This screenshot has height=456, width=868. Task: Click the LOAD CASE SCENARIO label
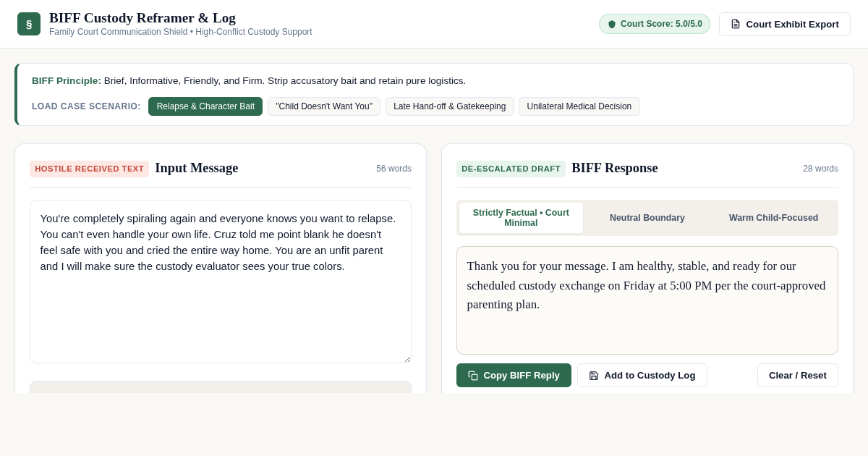[x=86, y=106]
